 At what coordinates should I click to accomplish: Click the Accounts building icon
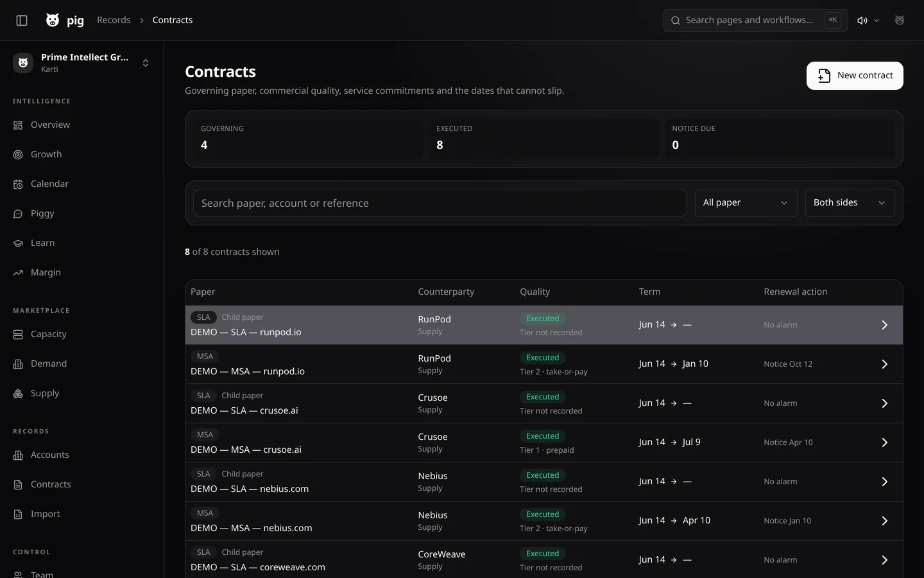coord(18,455)
